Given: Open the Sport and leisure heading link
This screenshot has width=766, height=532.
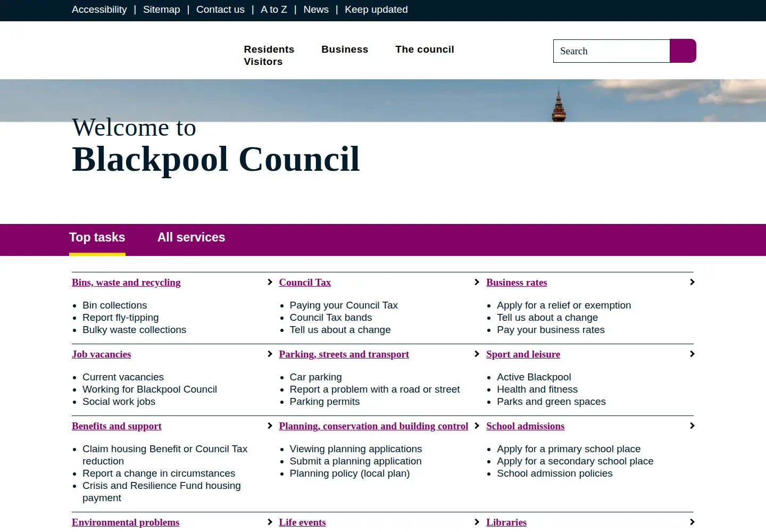Looking at the screenshot, I should 523,354.
